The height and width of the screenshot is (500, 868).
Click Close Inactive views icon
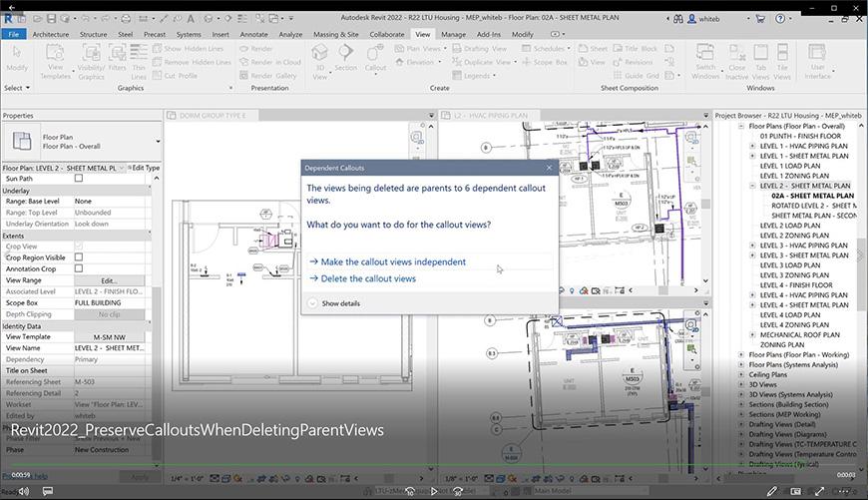(x=737, y=61)
